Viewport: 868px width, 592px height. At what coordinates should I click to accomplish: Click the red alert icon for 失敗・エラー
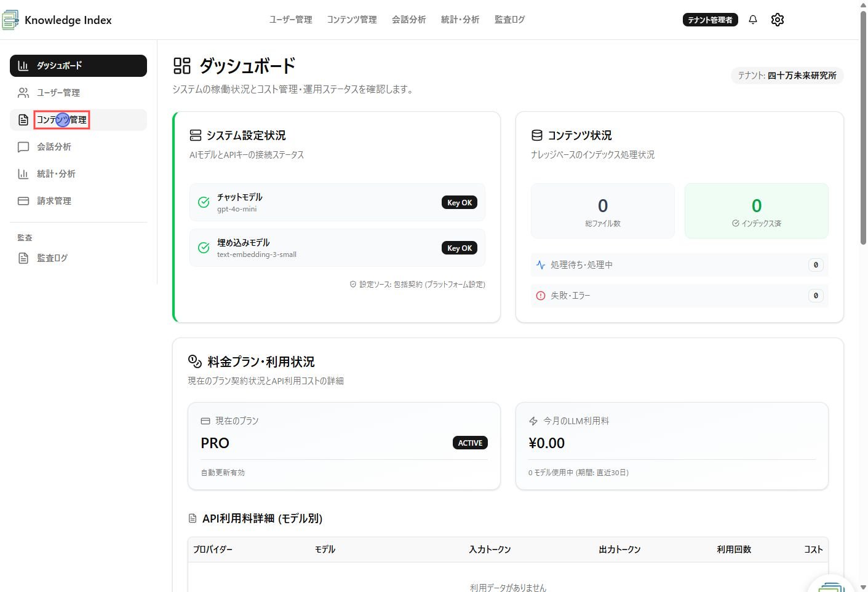(541, 296)
